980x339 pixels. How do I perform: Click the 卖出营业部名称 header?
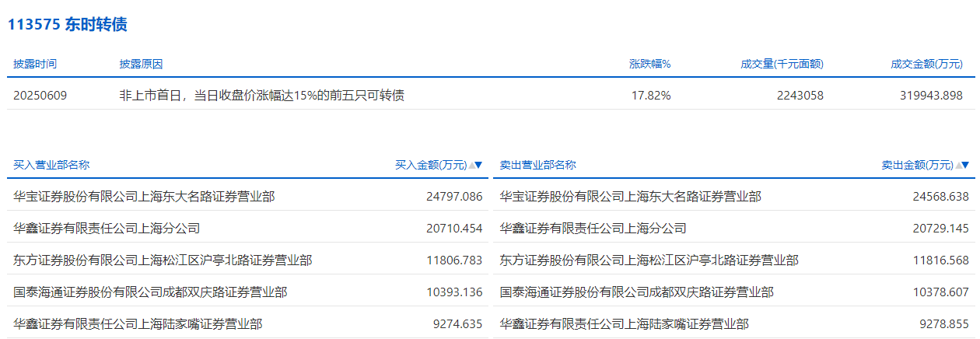click(x=537, y=165)
